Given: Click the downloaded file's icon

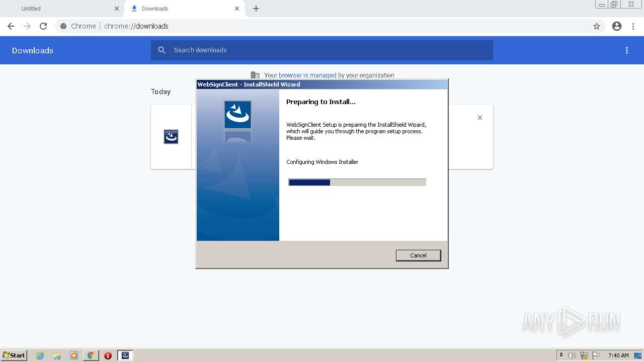Looking at the screenshot, I should click(171, 137).
